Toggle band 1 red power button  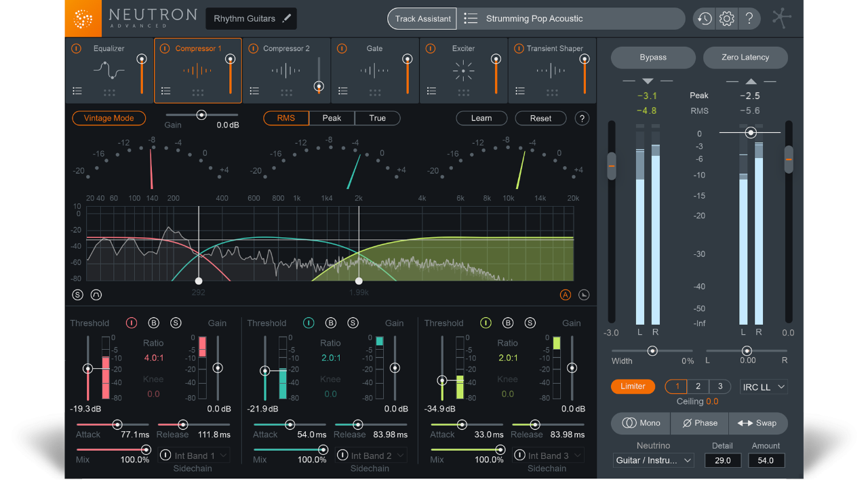pos(132,323)
